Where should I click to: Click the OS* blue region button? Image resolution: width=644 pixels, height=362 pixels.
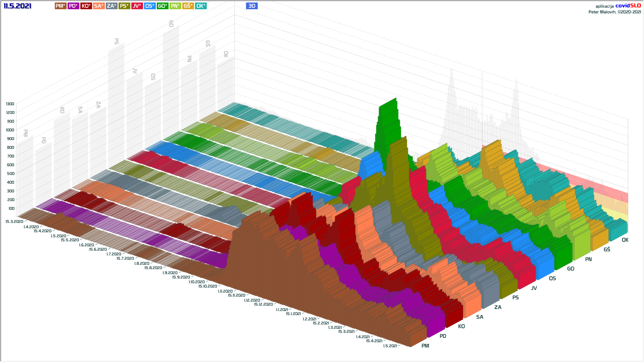tap(150, 6)
